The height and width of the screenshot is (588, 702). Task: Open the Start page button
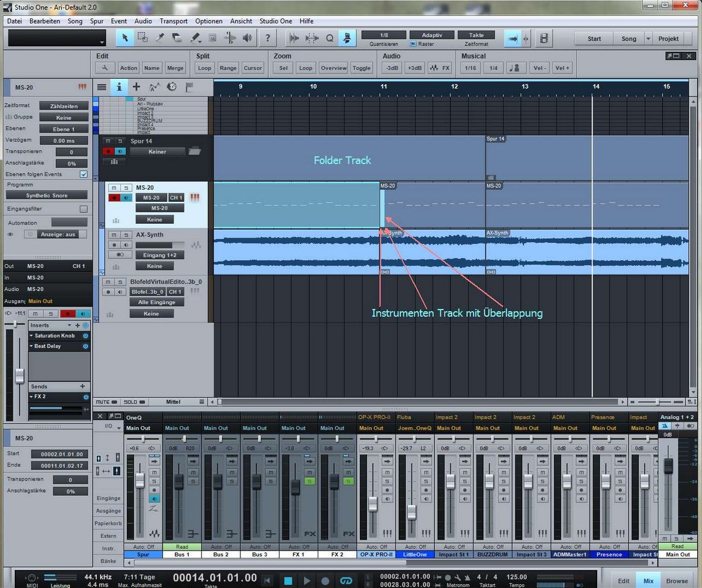pos(594,39)
